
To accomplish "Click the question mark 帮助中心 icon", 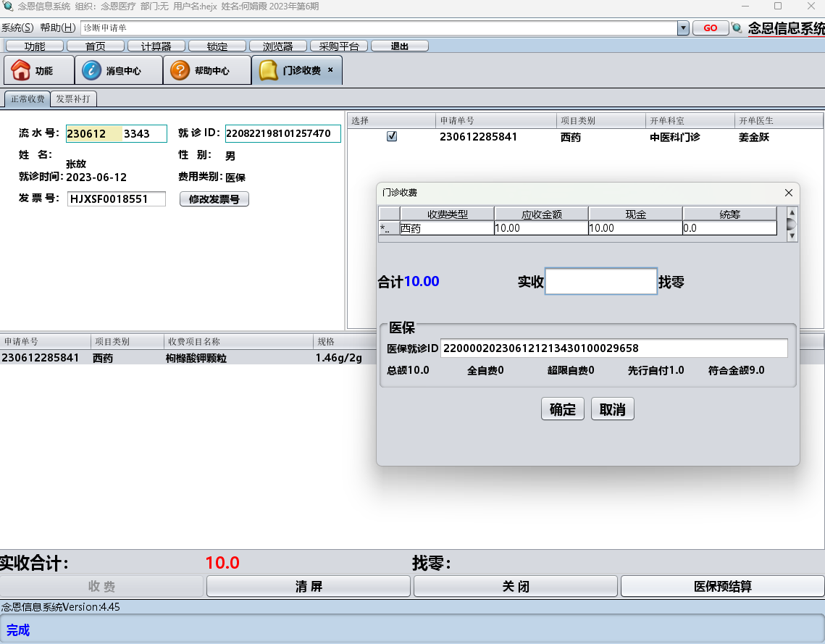I will click(180, 70).
